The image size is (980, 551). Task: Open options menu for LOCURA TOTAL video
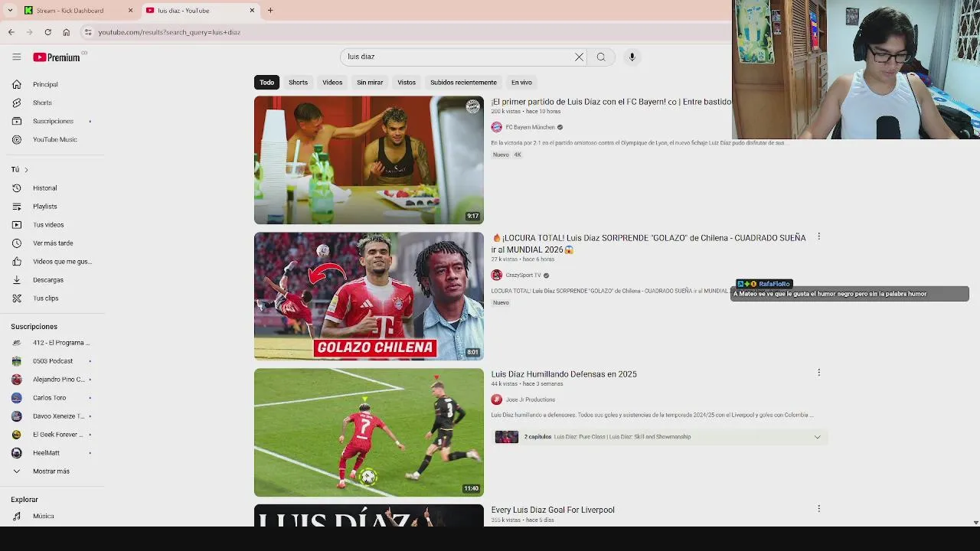click(818, 236)
